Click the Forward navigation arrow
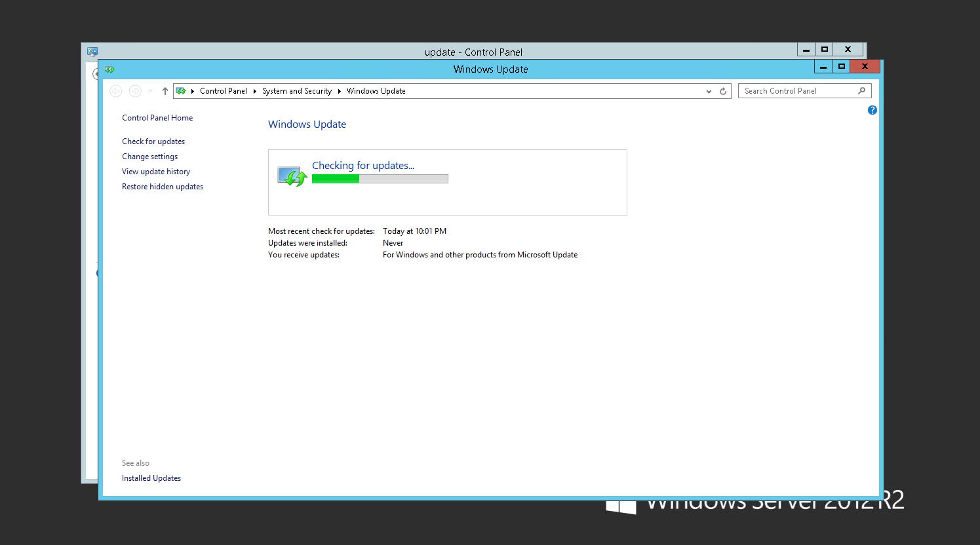Viewport: 980px width, 545px height. click(135, 91)
